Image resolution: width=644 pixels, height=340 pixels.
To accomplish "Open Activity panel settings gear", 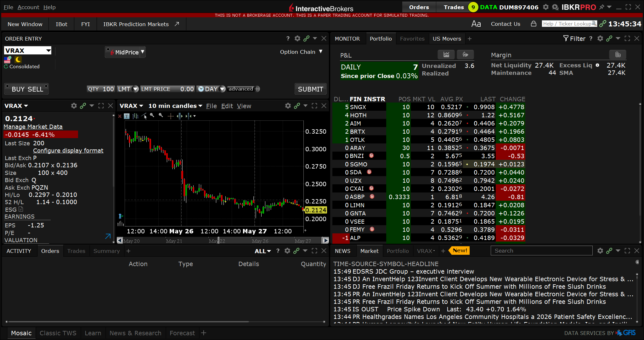I will (x=287, y=251).
